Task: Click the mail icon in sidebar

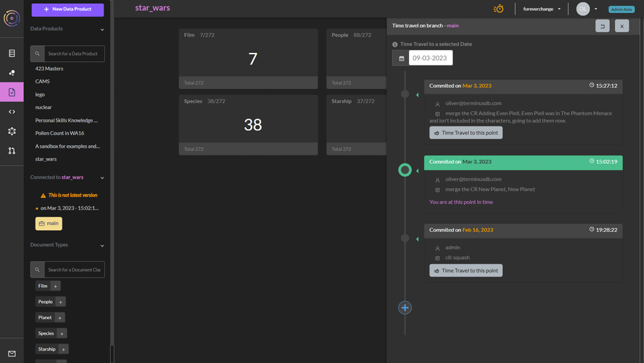Action: point(12,353)
